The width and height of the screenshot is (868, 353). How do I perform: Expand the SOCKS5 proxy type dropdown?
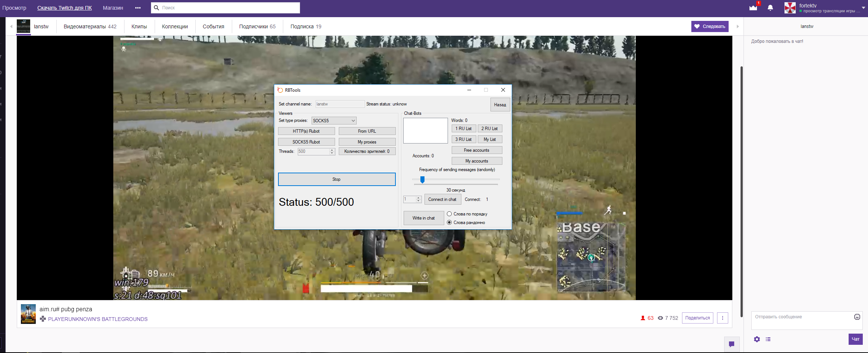(353, 121)
